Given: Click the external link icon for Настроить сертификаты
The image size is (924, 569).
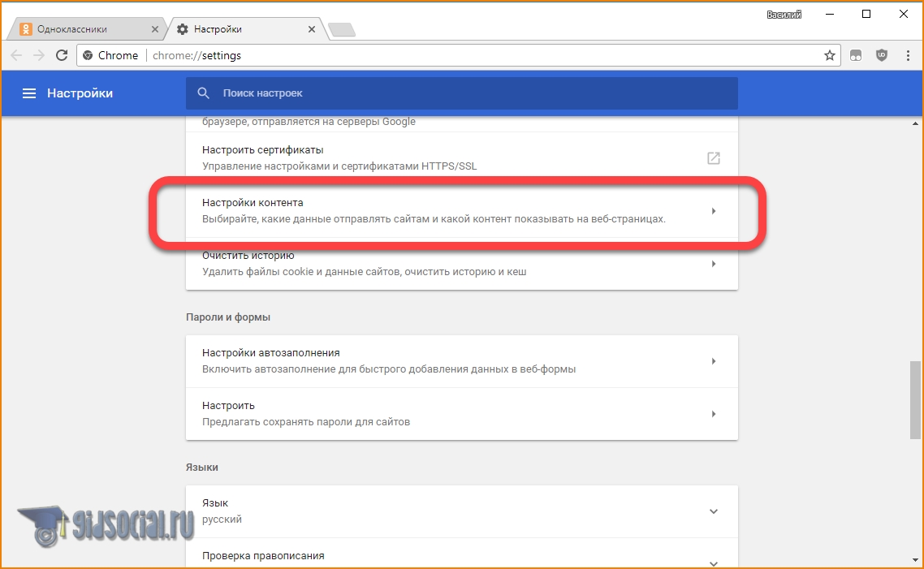Looking at the screenshot, I should pos(713,158).
